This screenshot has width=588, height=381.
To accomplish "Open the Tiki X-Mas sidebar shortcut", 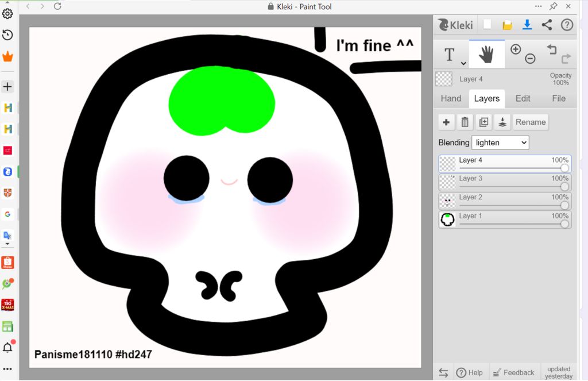I will click(x=7, y=305).
